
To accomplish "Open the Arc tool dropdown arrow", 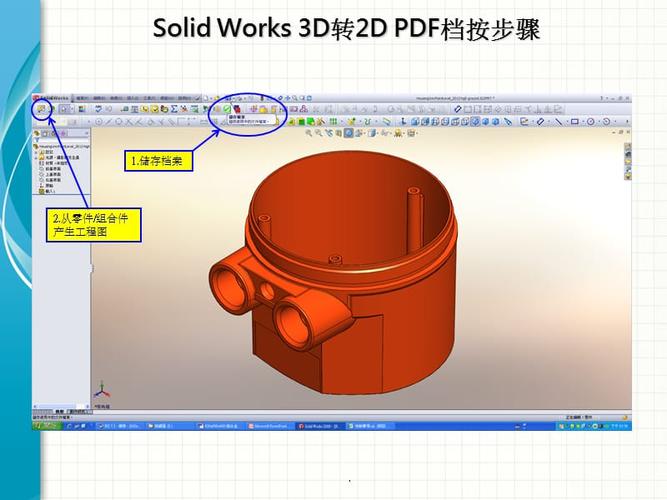I will click(x=613, y=122).
